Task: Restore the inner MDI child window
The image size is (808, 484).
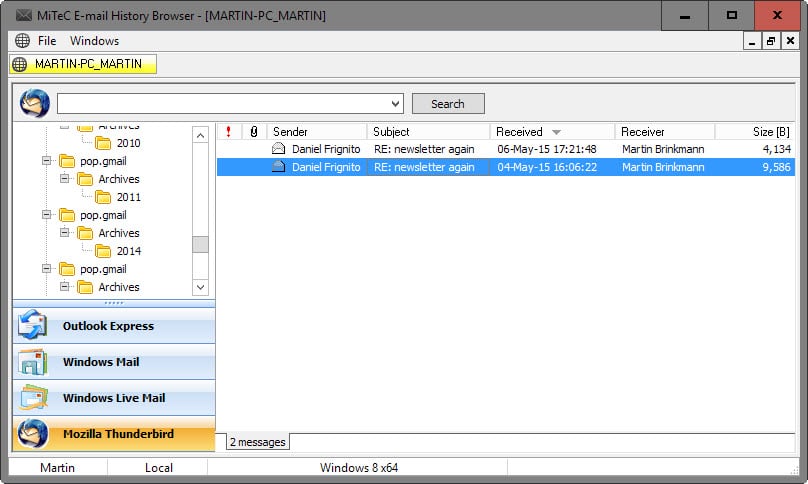Action: (771, 41)
